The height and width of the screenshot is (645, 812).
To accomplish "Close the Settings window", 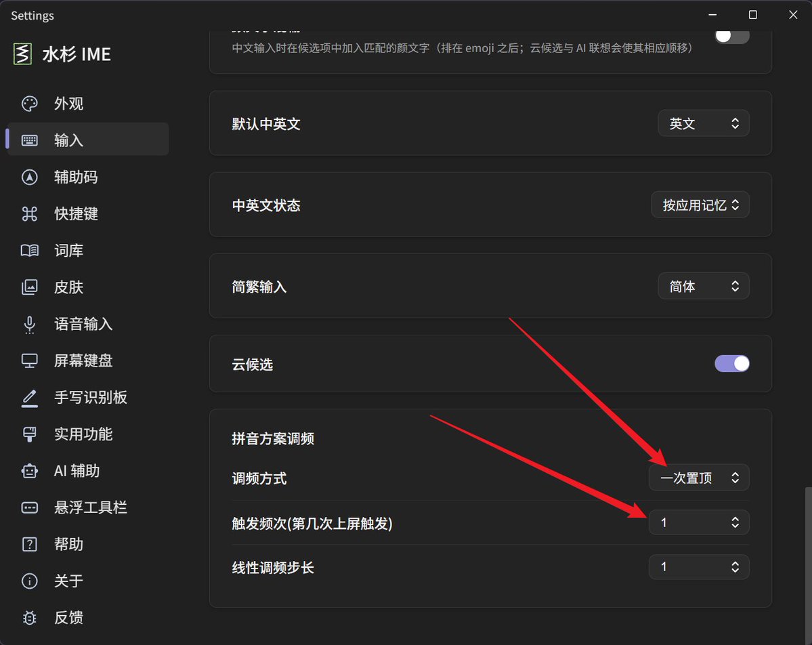I will [x=793, y=15].
